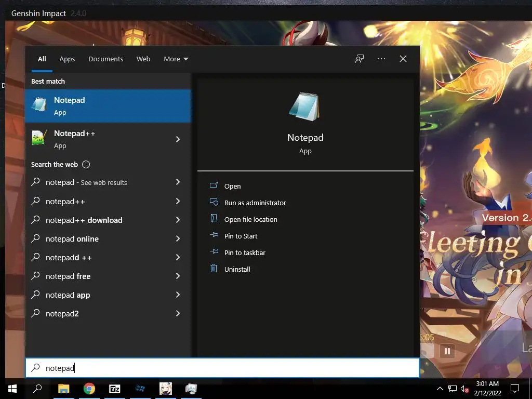Show hidden system tray icons
This screenshot has width=532, height=399.
pos(440,389)
